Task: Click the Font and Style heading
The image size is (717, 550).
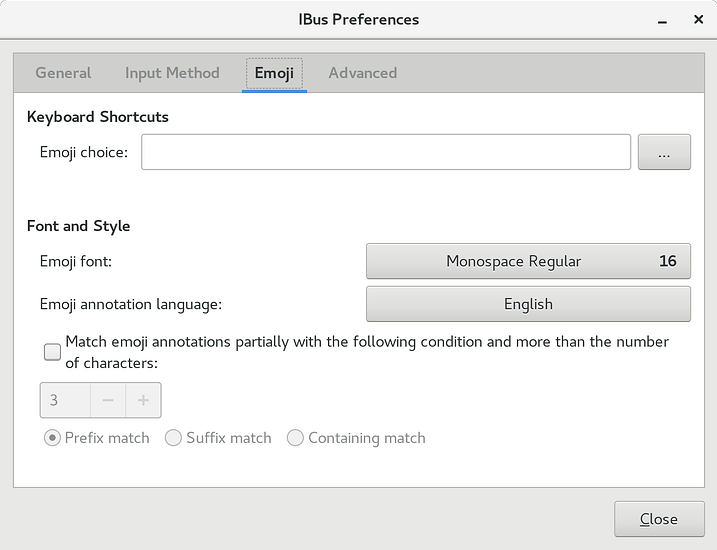Action: click(x=79, y=226)
